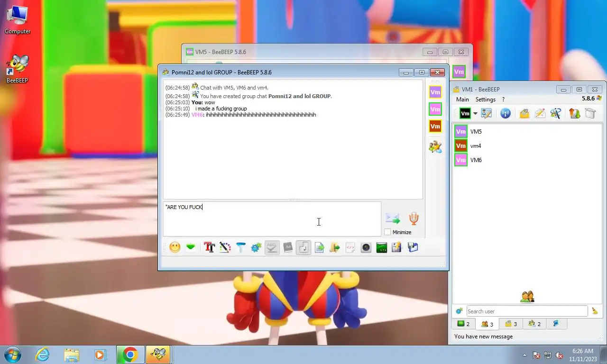Edit your profile via the vCard icon
This screenshot has width=607, height=364.
[x=487, y=113]
